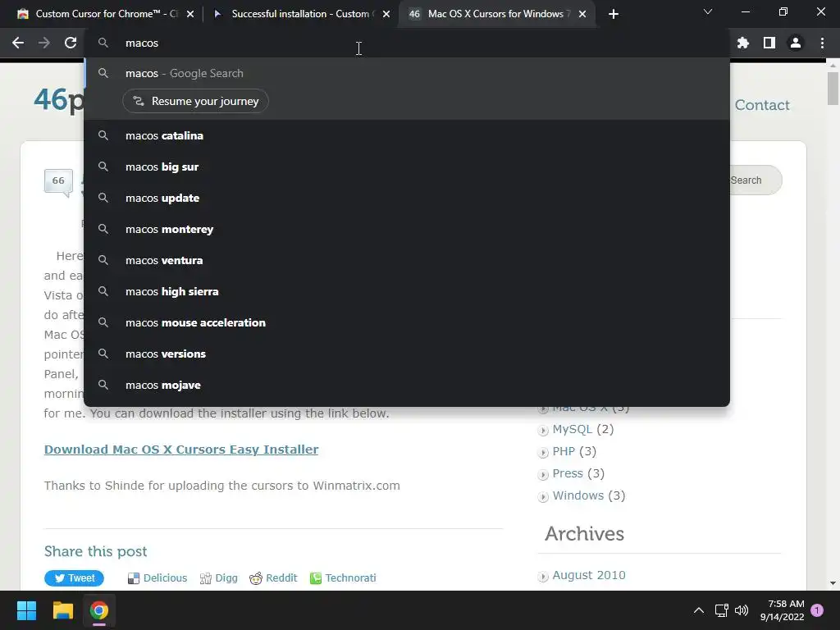Share the post on Reddit

(x=273, y=578)
